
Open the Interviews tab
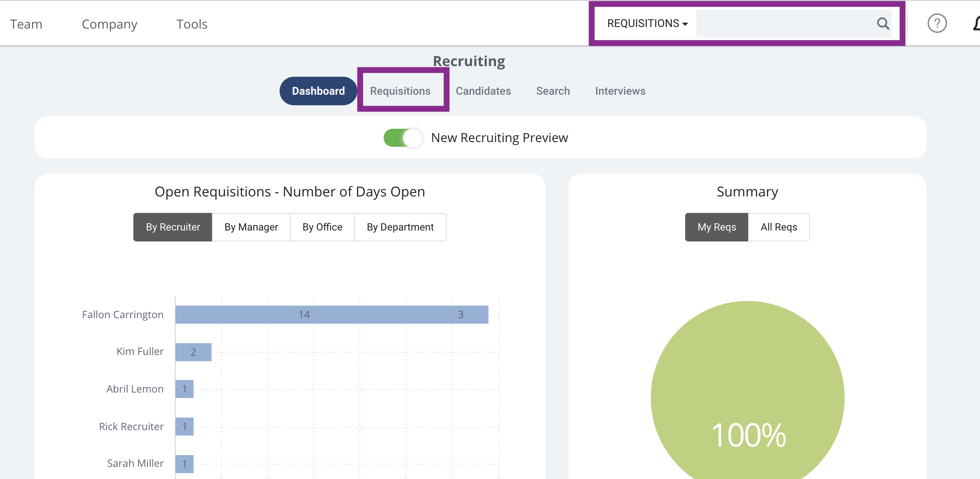(x=620, y=91)
